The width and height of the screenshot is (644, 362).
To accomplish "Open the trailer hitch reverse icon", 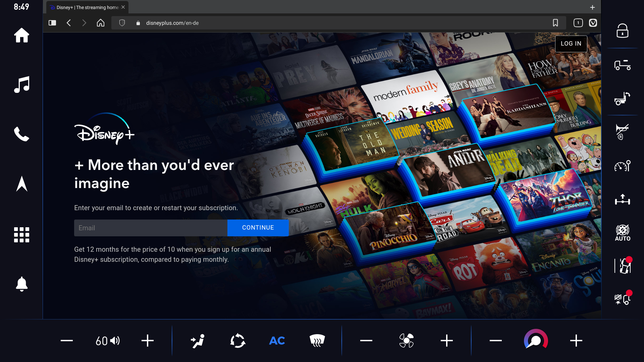I will (623, 98).
